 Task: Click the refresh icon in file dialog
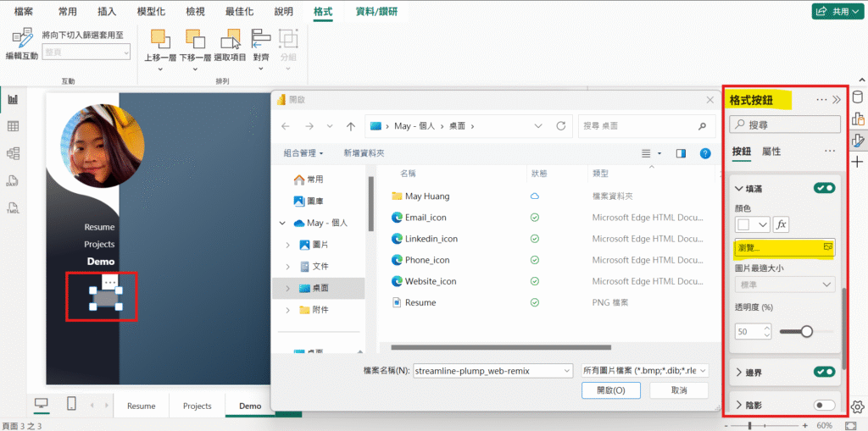click(x=560, y=126)
